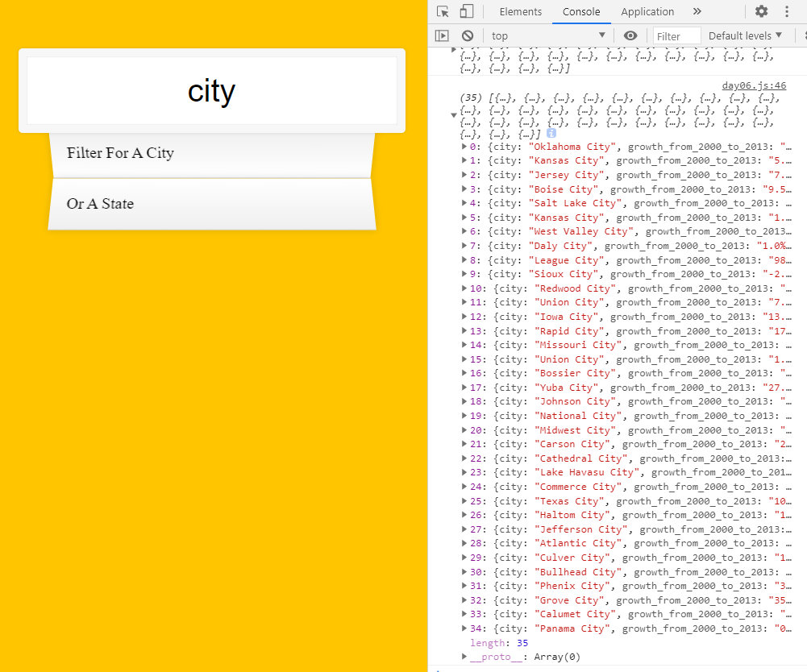Select the Console tab
Screen dimensions: 807x672
click(x=581, y=11)
